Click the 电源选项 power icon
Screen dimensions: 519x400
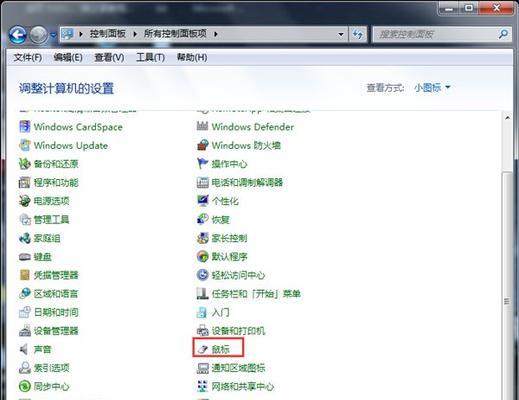[25, 201]
